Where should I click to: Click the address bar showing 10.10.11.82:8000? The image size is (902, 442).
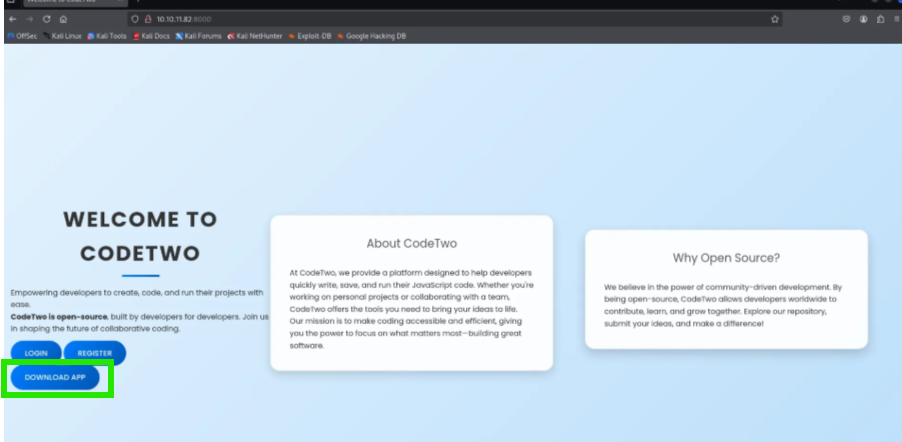pos(454,19)
